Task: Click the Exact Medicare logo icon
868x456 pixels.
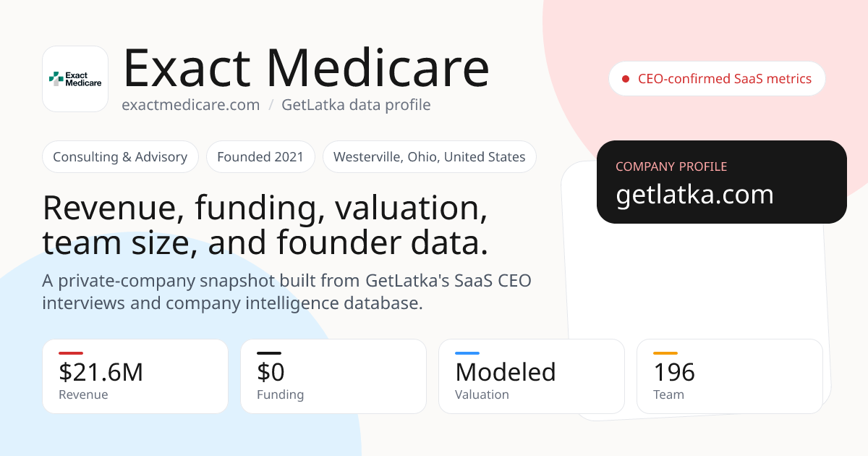Action: (75, 79)
